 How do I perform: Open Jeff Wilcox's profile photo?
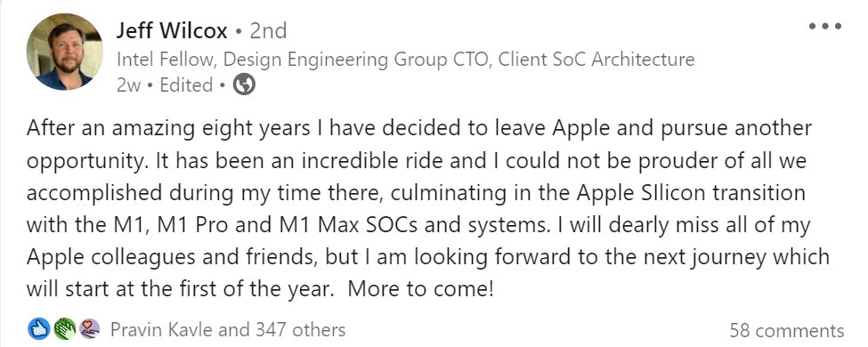pyautogui.click(x=65, y=52)
